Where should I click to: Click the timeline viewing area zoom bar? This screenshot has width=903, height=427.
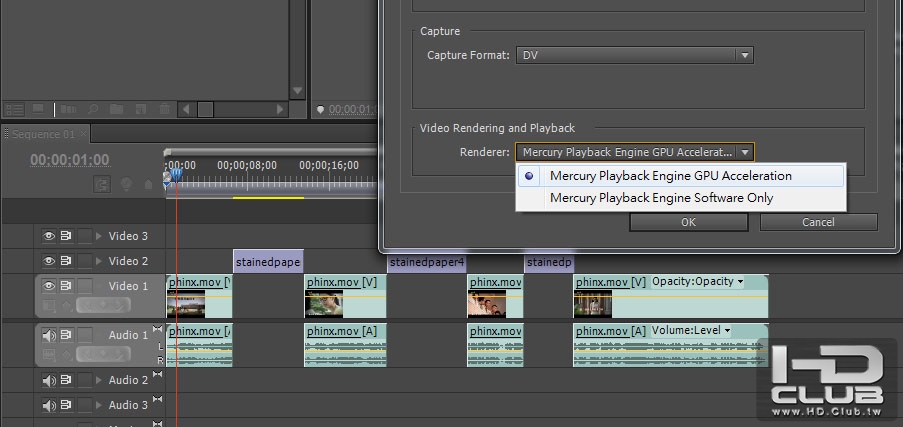coord(271,152)
